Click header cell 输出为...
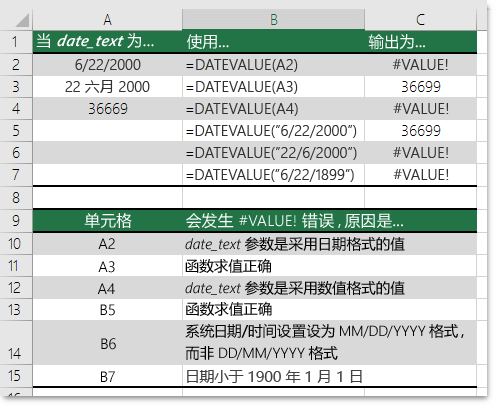 [421, 42]
